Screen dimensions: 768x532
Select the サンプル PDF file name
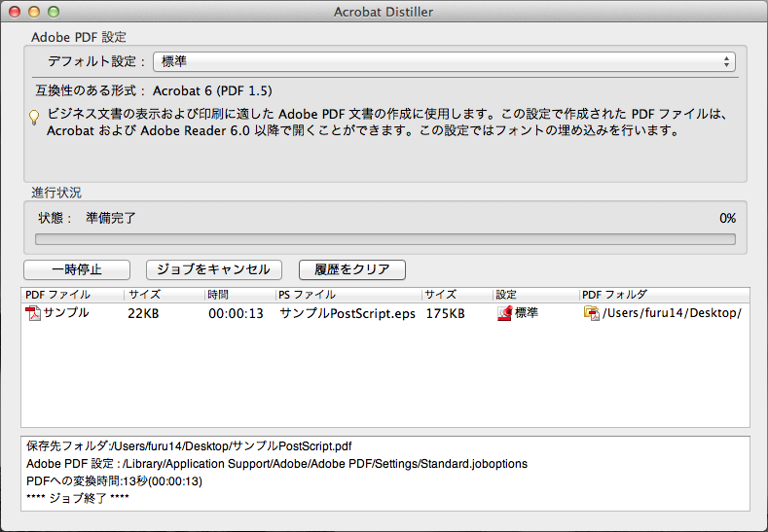66,313
